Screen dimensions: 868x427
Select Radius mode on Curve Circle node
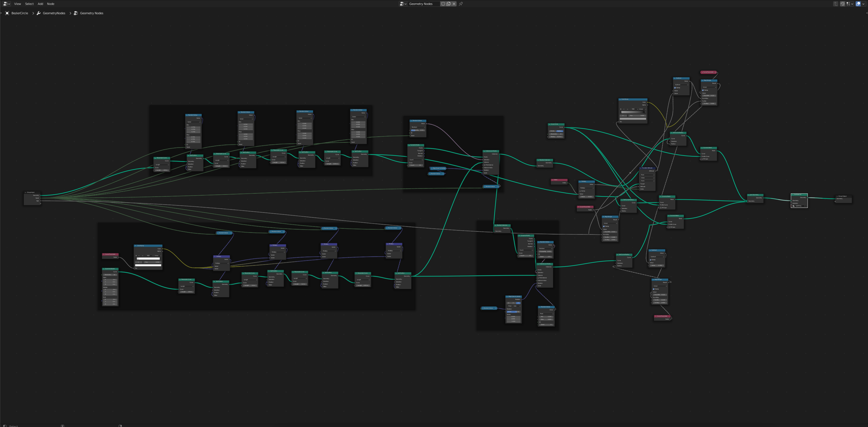click(559, 131)
